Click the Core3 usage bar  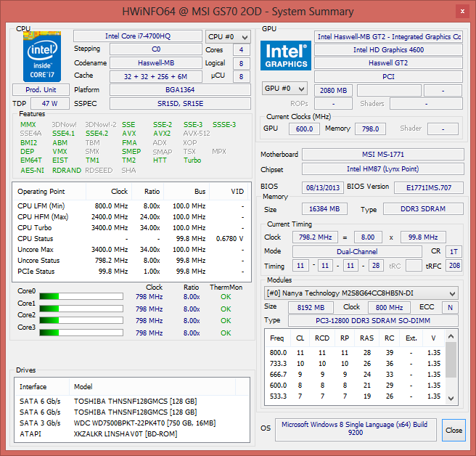click(x=81, y=333)
